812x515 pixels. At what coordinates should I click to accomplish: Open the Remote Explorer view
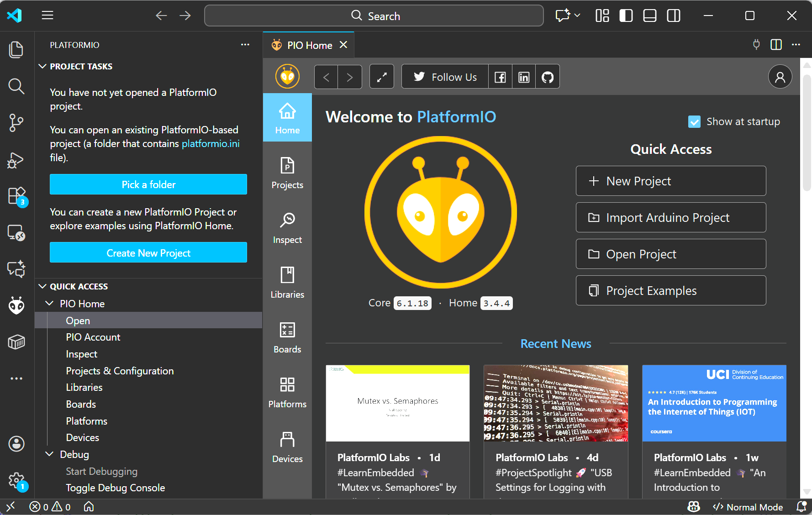tap(16, 233)
